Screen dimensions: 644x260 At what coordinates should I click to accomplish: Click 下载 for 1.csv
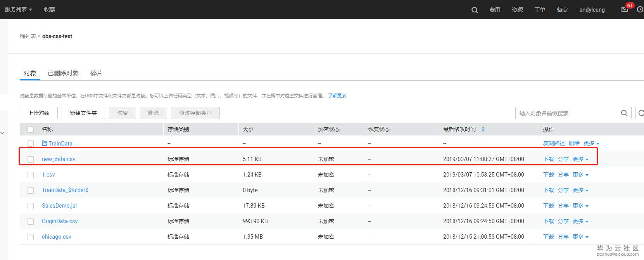(549, 175)
